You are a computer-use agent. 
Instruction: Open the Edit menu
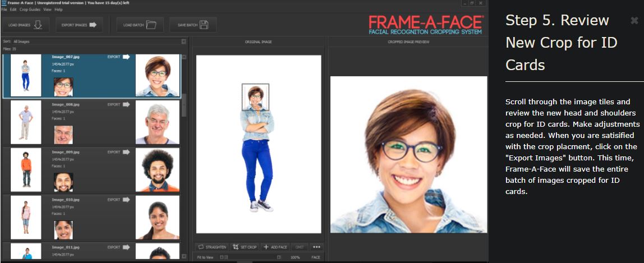pyautogui.click(x=13, y=9)
